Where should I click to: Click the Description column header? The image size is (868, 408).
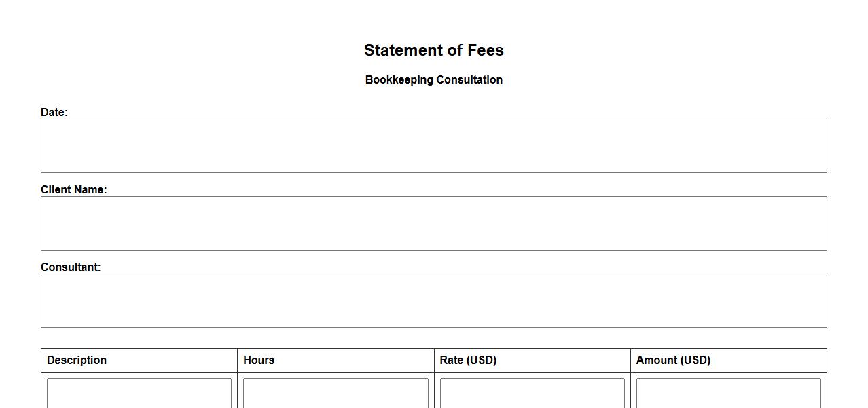[x=77, y=360]
